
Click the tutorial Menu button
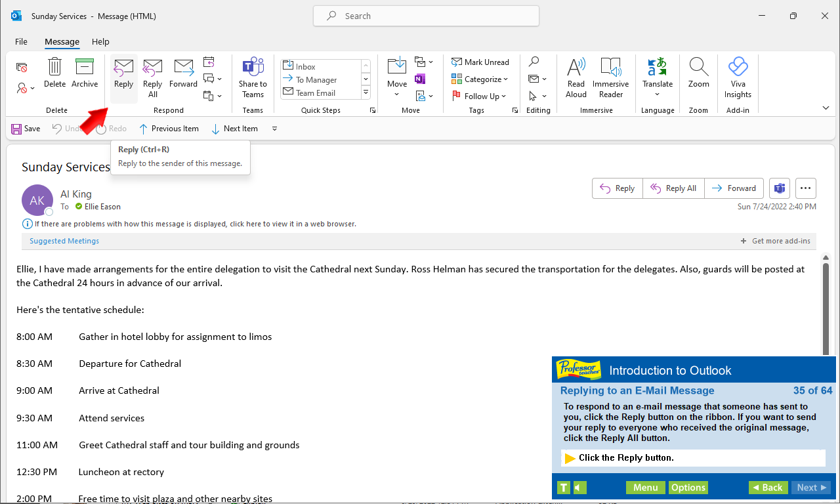645,488
